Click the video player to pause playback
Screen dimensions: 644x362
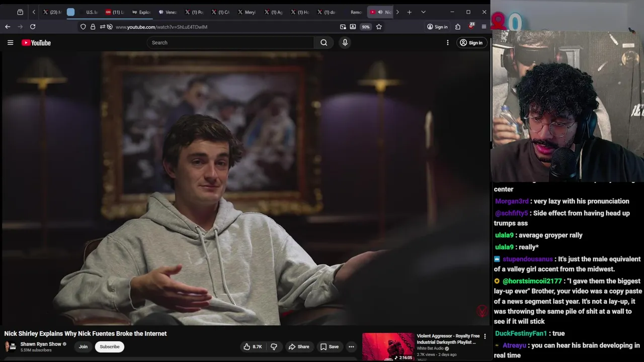tap(245, 189)
